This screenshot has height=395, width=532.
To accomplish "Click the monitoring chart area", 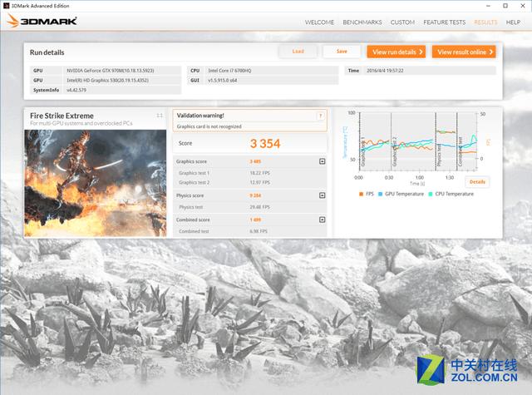I will point(418,141).
